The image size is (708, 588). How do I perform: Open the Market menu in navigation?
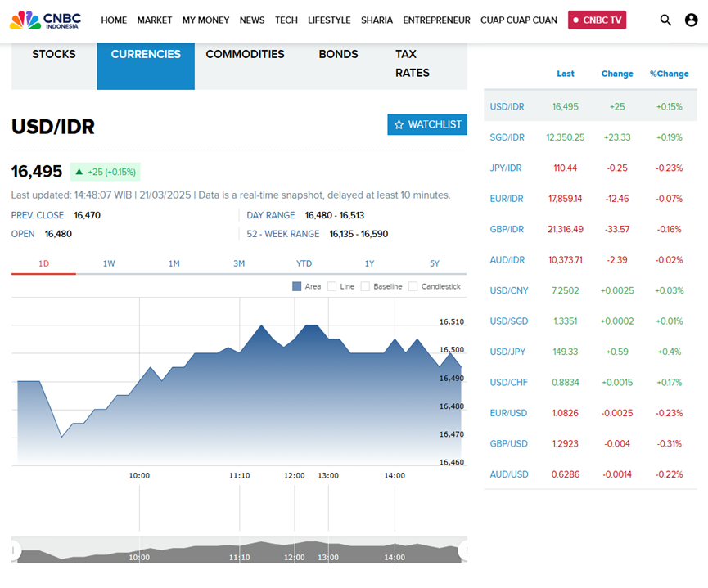(x=155, y=20)
